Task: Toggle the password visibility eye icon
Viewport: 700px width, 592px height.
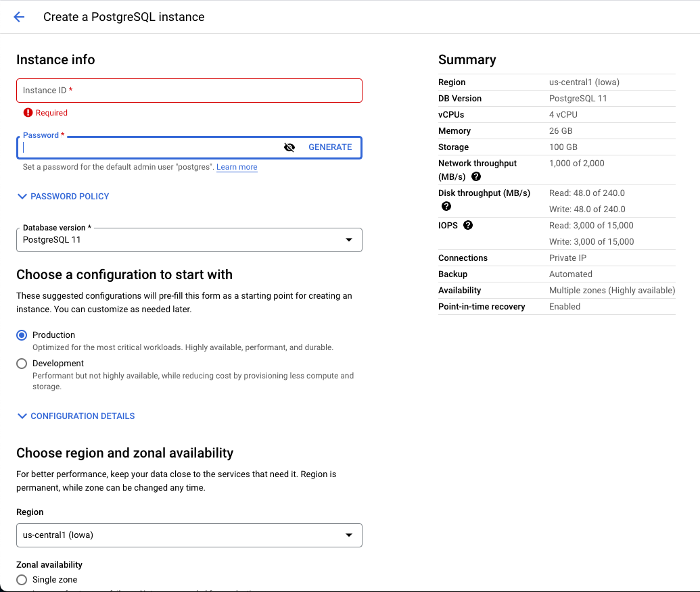Action: (289, 147)
